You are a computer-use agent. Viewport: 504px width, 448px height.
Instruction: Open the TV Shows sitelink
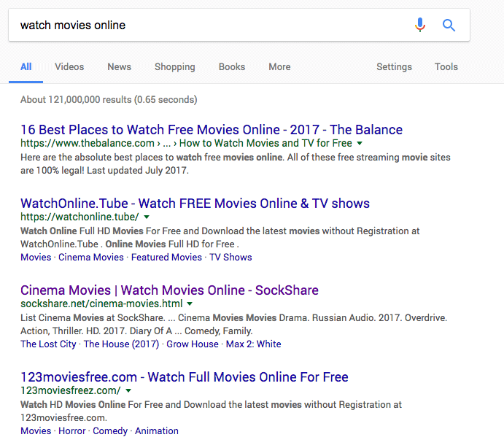coord(230,258)
